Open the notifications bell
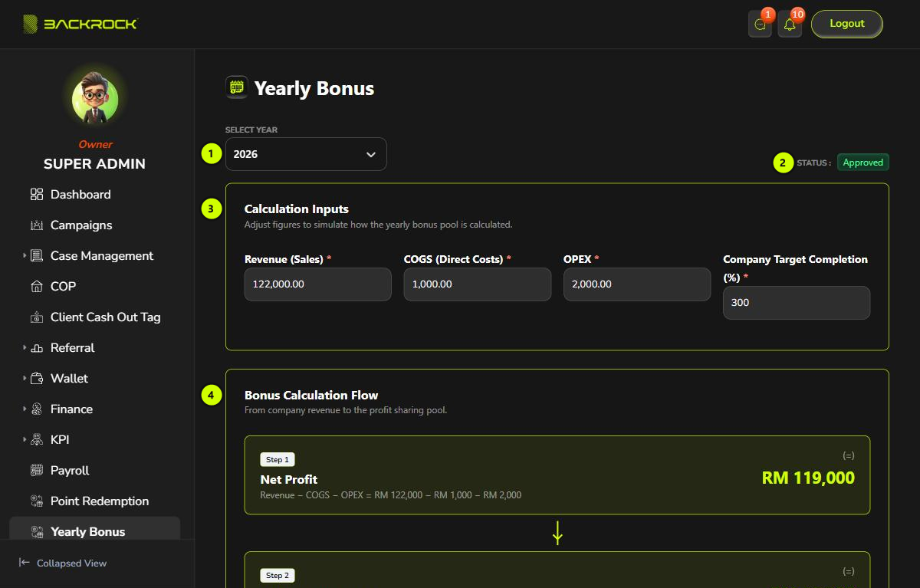The height and width of the screenshot is (588, 920). pyautogui.click(x=790, y=25)
